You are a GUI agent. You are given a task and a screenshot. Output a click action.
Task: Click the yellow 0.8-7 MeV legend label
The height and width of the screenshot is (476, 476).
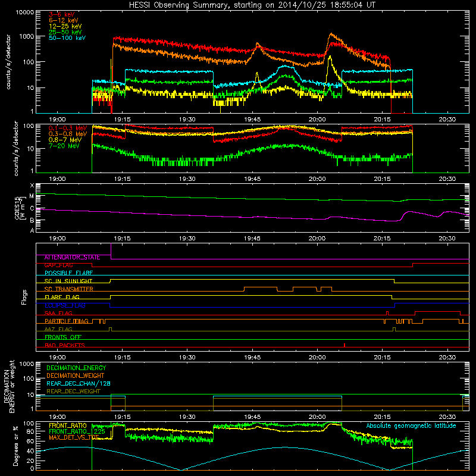65,140
